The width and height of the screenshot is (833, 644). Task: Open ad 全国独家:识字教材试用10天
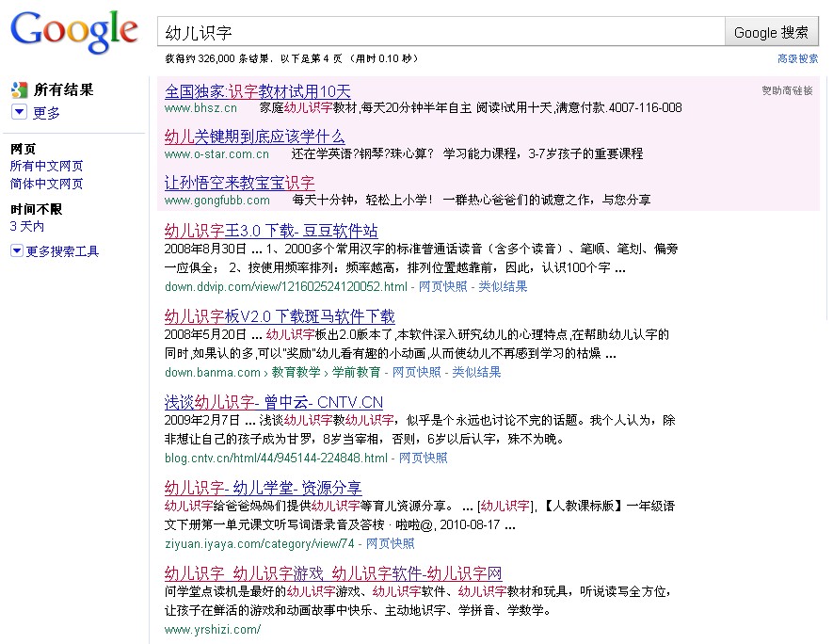(x=258, y=91)
